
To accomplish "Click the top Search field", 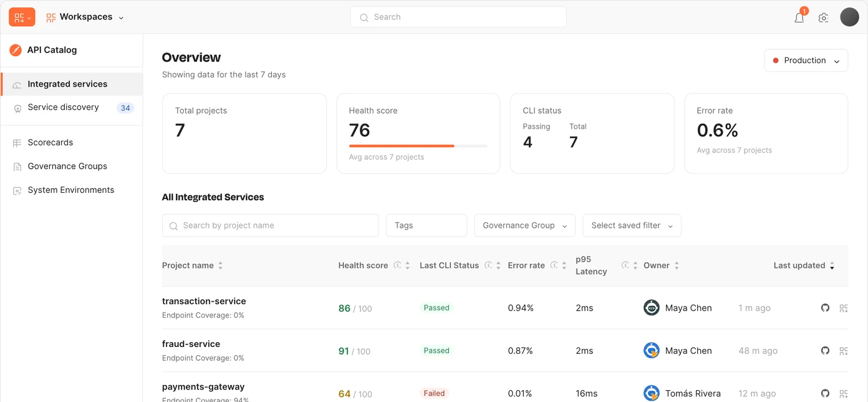I will [458, 17].
